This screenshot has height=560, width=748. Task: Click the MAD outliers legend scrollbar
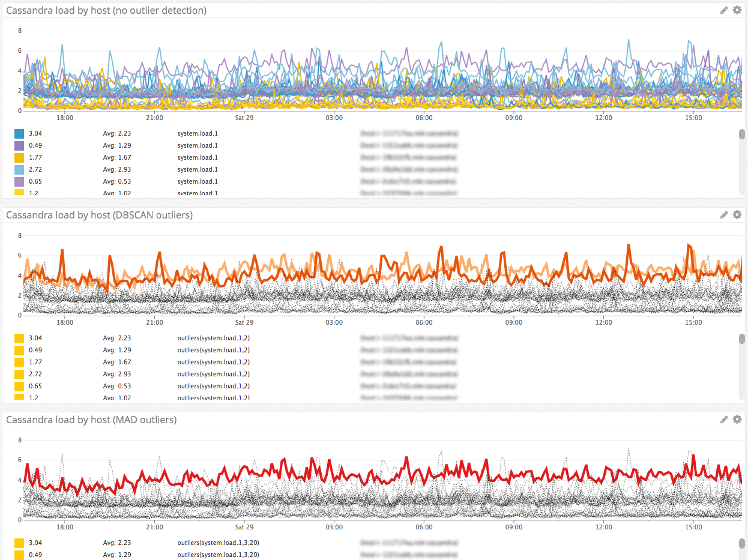tap(742, 544)
